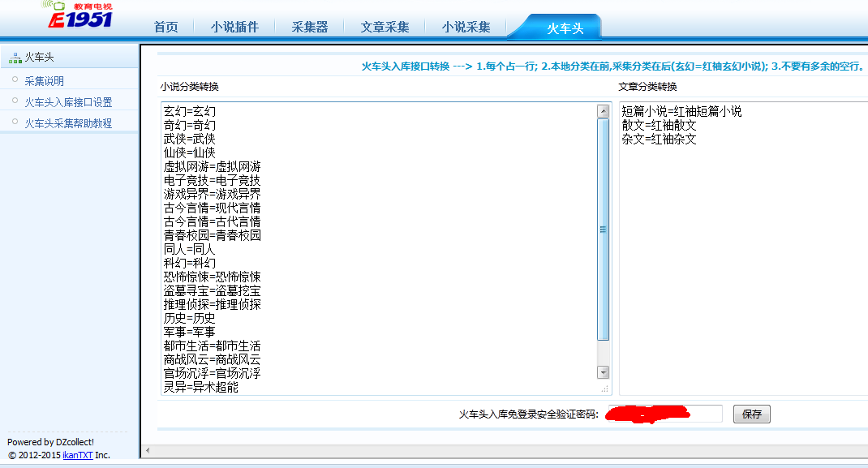Switch to the 采集器 tab
The height and width of the screenshot is (468, 868).
[309, 27]
